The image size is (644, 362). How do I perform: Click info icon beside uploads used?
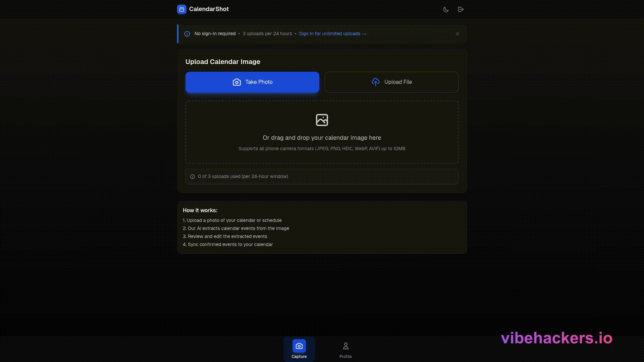(193, 177)
